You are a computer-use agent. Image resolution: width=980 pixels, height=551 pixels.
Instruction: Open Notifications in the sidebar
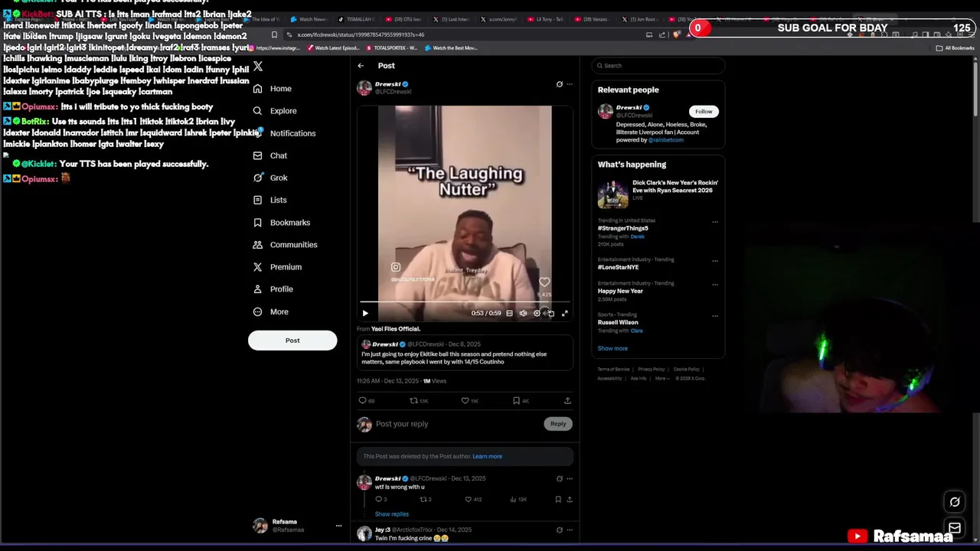pos(284,133)
